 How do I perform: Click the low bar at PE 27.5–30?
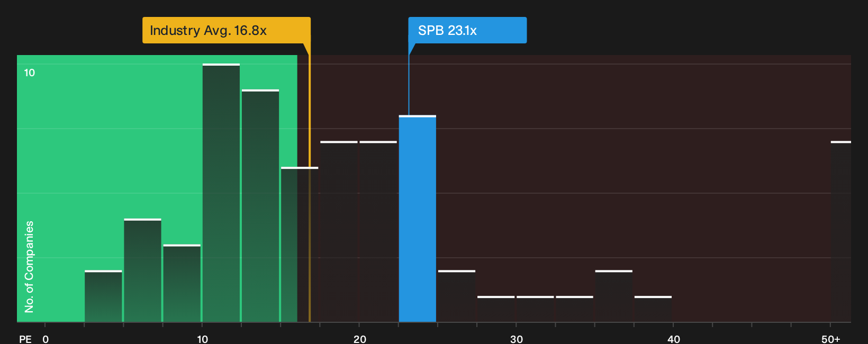496,309
